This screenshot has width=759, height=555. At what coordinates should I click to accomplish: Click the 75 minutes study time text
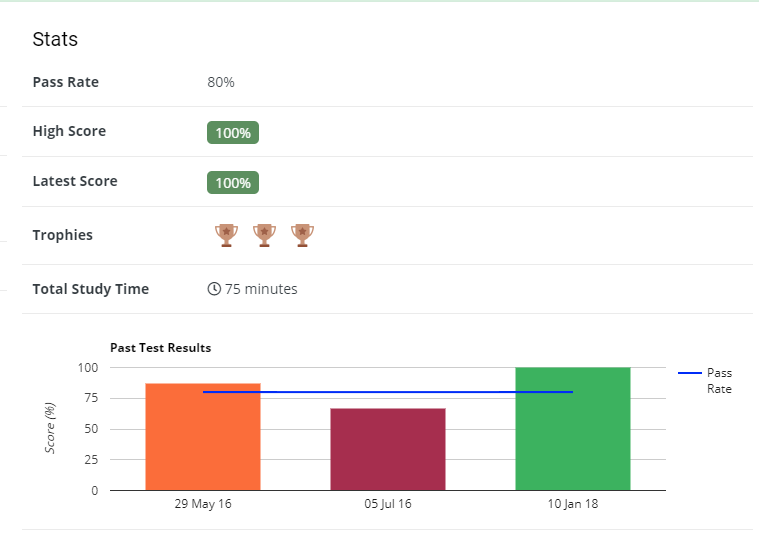coord(261,289)
